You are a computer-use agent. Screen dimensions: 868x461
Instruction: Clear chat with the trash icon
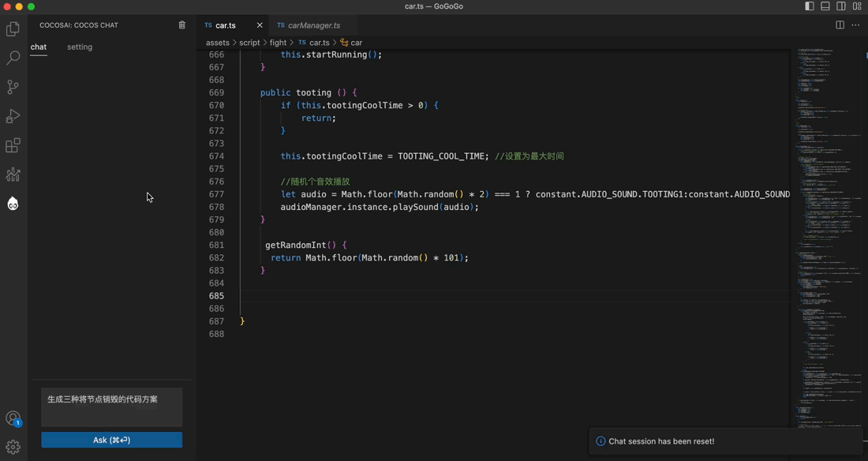(182, 25)
